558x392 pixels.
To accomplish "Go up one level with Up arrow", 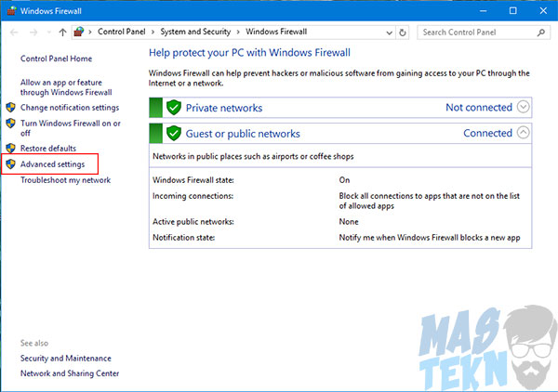I will pyautogui.click(x=62, y=33).
